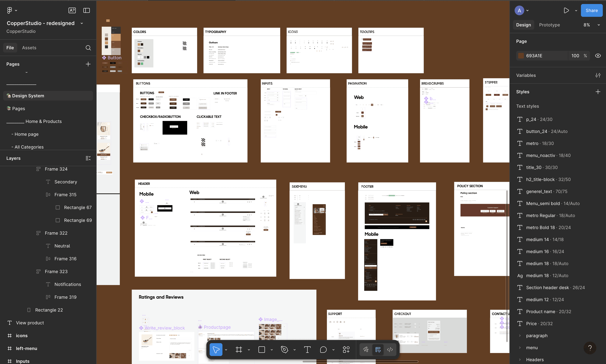
Task: Select the Comment tool in toolbar
Action: [x=323, y=349]
